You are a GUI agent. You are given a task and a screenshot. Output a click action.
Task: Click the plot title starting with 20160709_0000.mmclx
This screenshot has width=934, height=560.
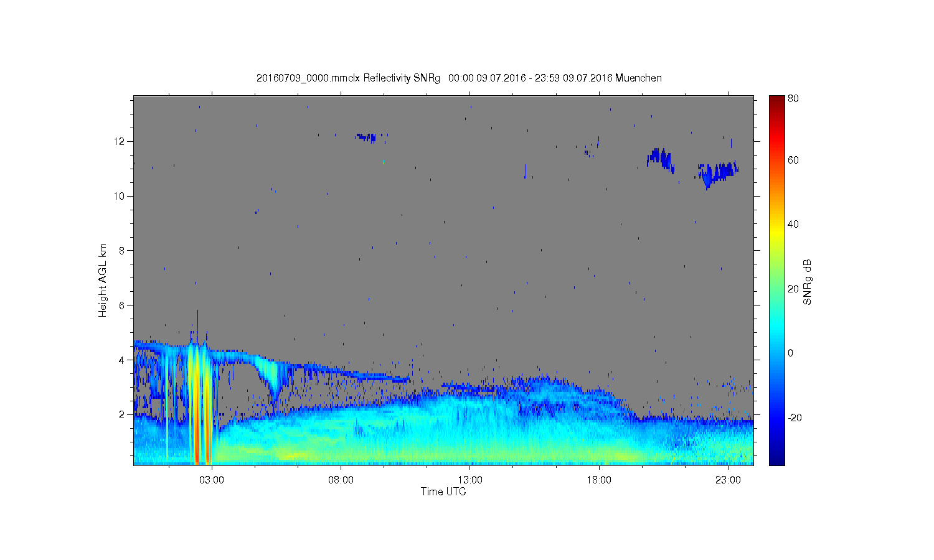click(459, 78)
